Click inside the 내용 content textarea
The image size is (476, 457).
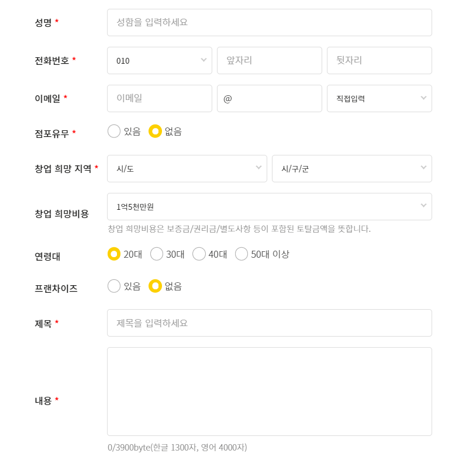coord(269,390)
